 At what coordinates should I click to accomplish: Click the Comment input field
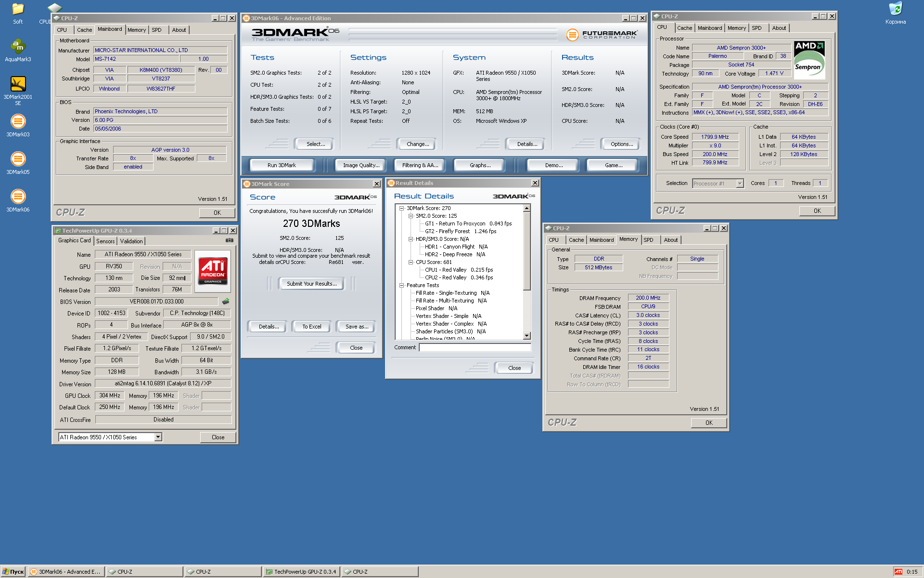point(475,348)
